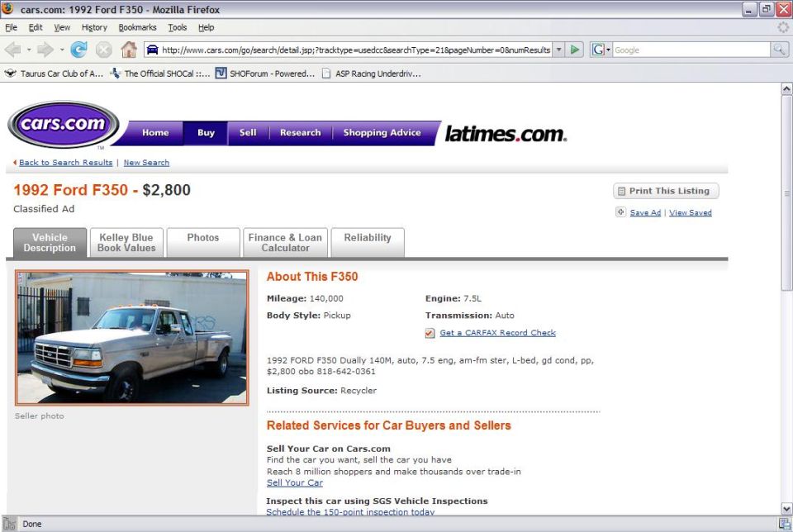The width and height of the screenshot is (793, 532).
Task: Open the search engine selector dropdown
Action: [601, 50]
